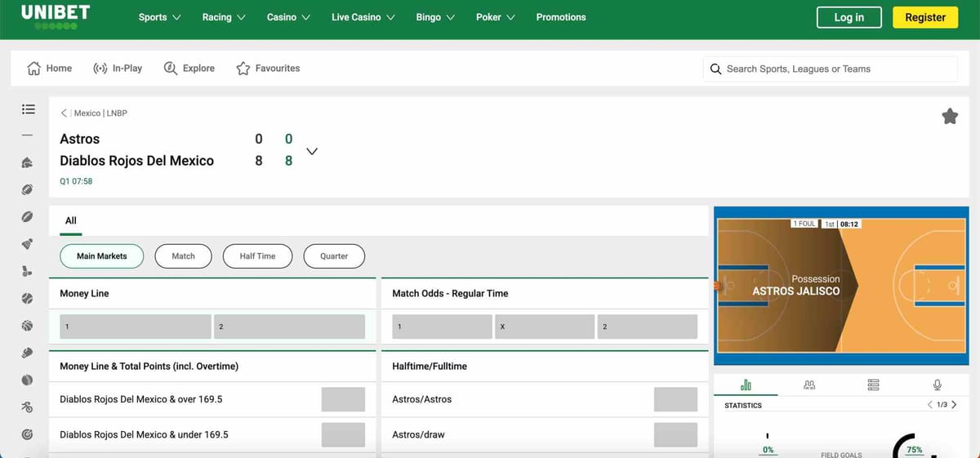Image resolution: width=980 pixels, height=458 pixels.
Task: Click the Money Line & Total Points header
Action: click(x=149, y=367)
